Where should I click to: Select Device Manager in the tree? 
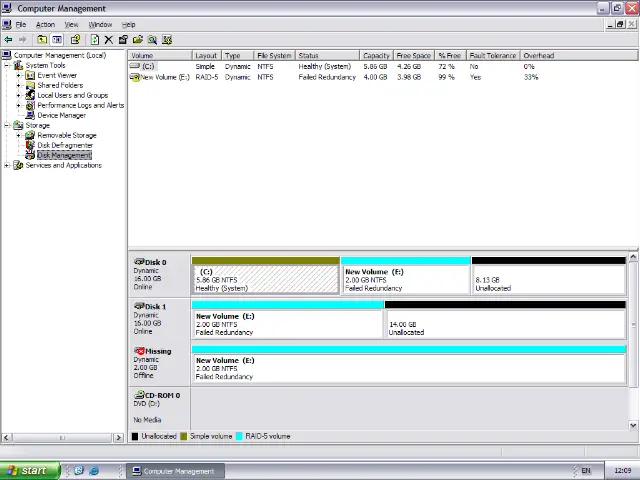(x=62, y=115)
